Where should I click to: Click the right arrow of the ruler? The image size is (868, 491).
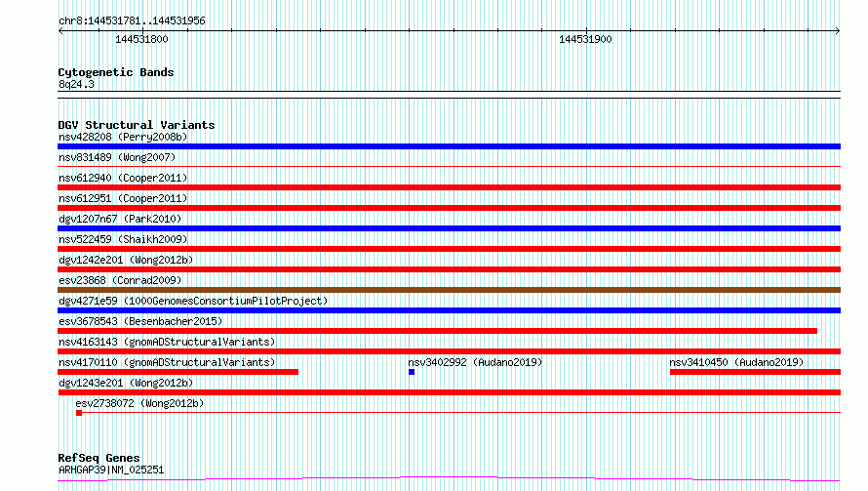838,31
